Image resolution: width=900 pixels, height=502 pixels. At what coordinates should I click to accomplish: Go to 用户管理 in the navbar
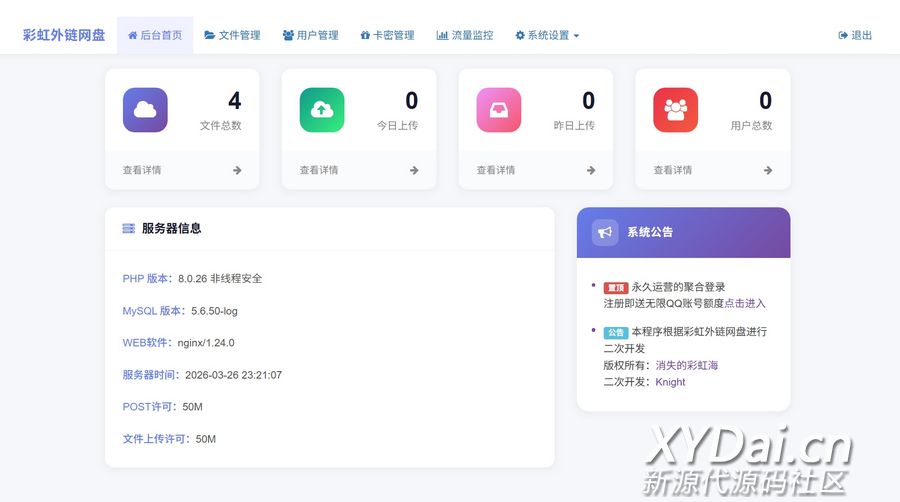[x=310, y=35]
